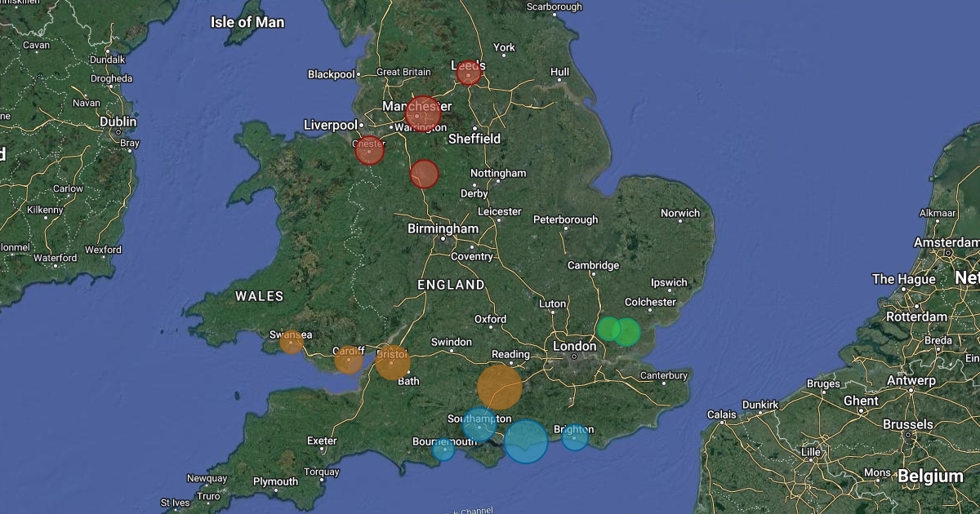Click the Newquay label
Image resolution: width=980 pixels, height=514 pixels.
pos(207,478)
